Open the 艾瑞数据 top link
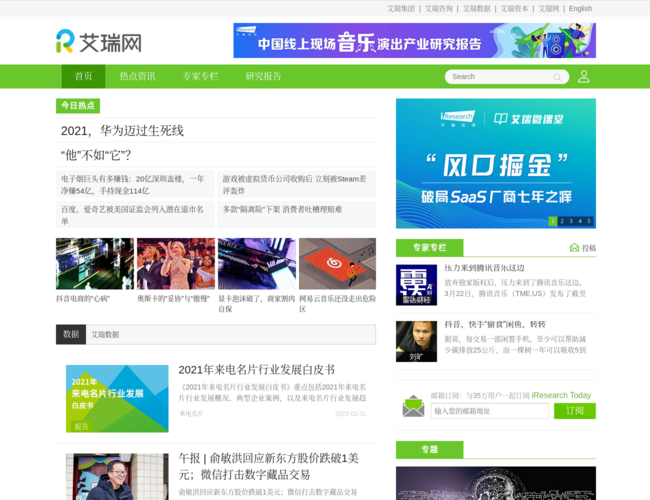Screen dimensions: 650x500 point(477,9)
